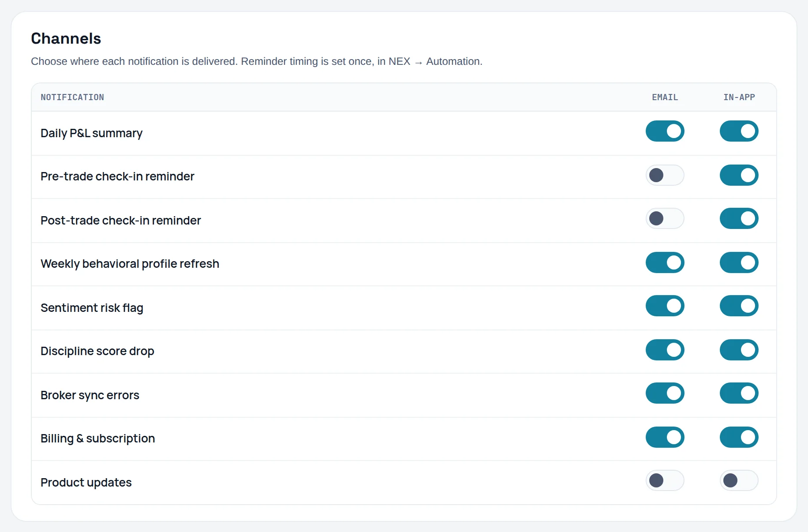Disable email for Broker sync errors
This screenshot has width=808, height=532.
click(x=665, y=393)
